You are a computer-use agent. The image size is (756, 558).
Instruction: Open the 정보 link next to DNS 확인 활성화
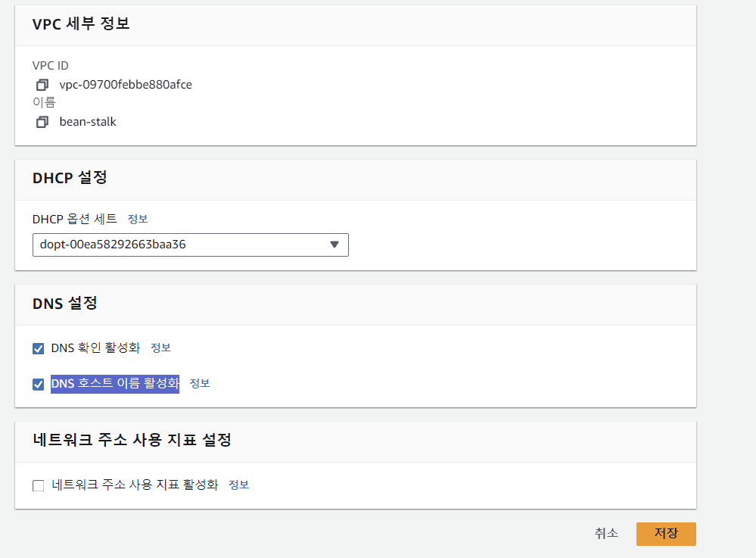(160, 348)
